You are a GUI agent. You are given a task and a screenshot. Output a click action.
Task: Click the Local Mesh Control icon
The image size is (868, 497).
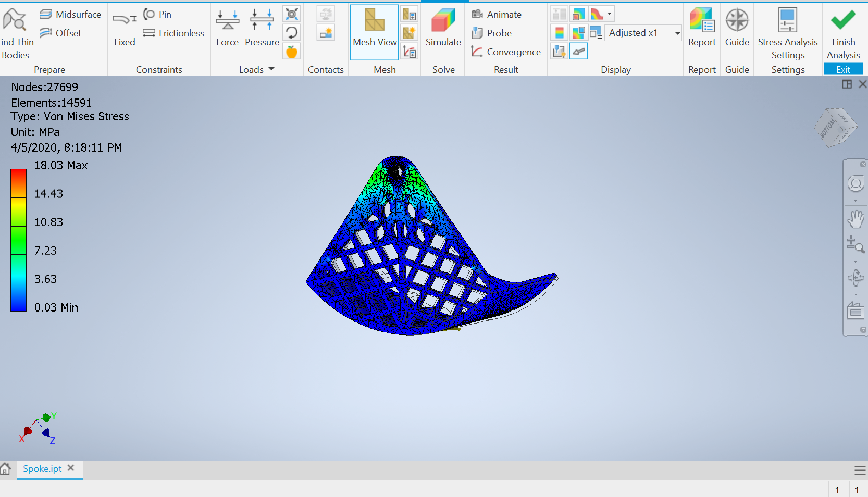[410, 33]
